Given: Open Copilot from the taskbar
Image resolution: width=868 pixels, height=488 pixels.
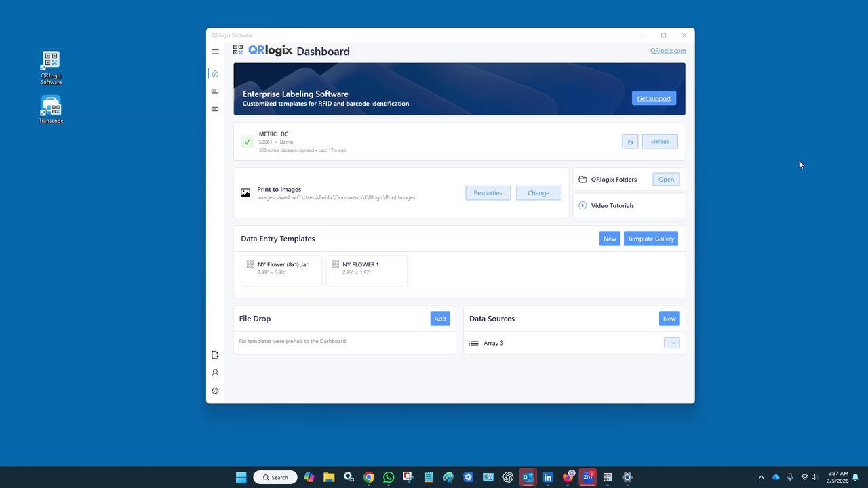Looking at the screenshot, I should click(309, 477).
